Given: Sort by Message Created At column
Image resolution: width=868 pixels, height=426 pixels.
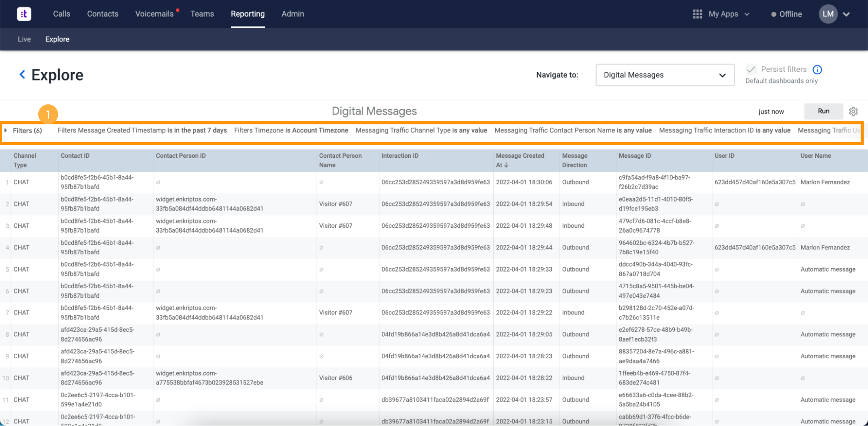Looking at the screenshot, I should [x=526, y=160].
